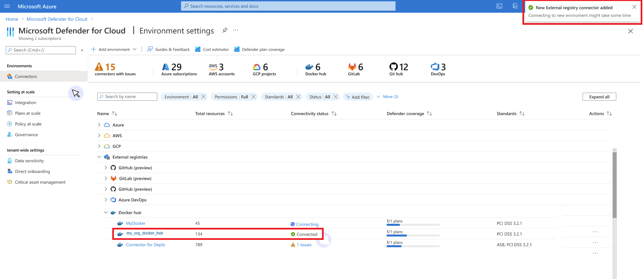Open the my_org_docker_hub connector
Viewport: 644px width, 279px height.
(145, 233)
